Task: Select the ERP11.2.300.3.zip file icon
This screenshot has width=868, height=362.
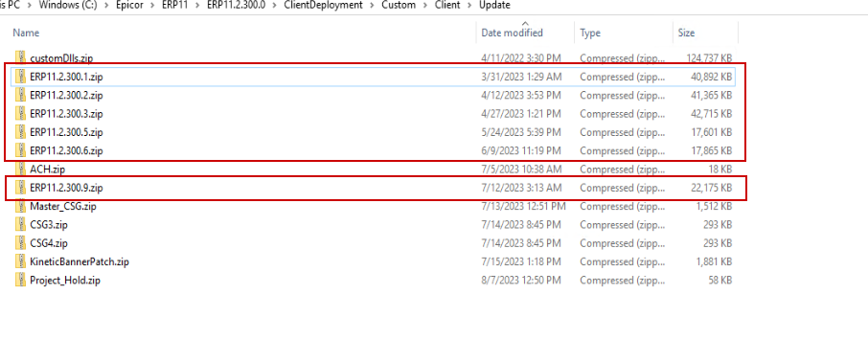Action: 20,114
